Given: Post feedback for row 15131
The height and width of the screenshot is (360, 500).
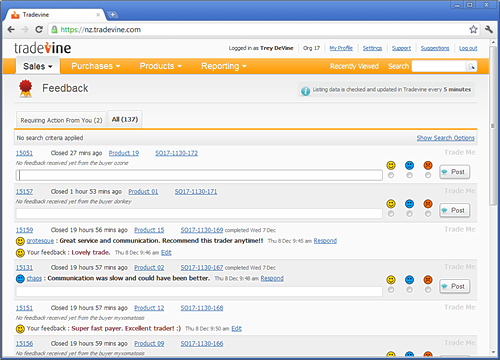Looking at the screenshot, I should [454, 286].
